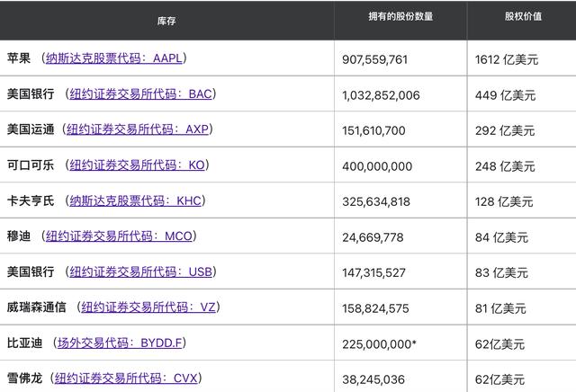Select the share count 158,824,575
Image resolution: width=576 pixels, height=392 pixels.
tap(375, 308)
